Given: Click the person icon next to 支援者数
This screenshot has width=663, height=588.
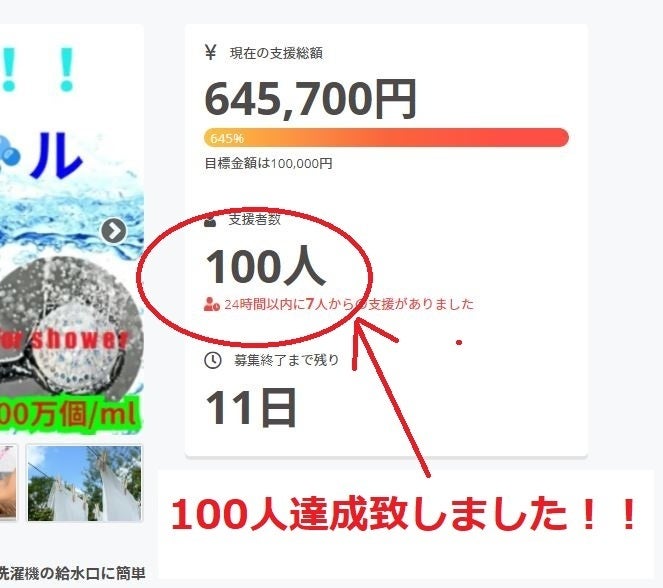Looking at the screenshot, I should coord(210,220).
